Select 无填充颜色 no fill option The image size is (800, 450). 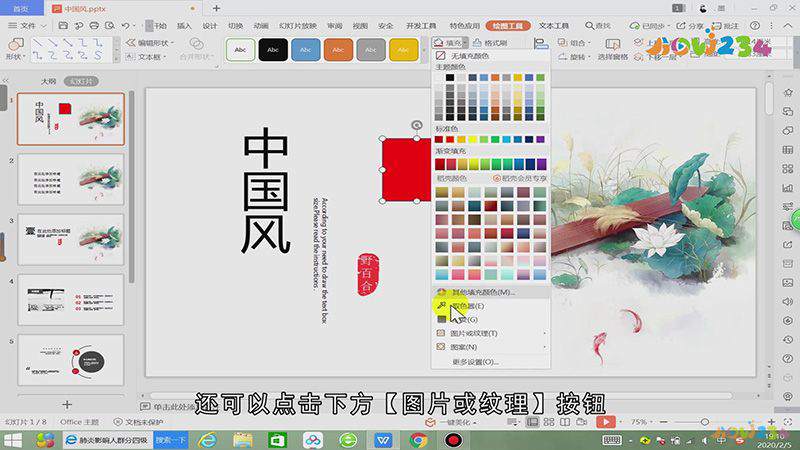click(x=469, y=55)
